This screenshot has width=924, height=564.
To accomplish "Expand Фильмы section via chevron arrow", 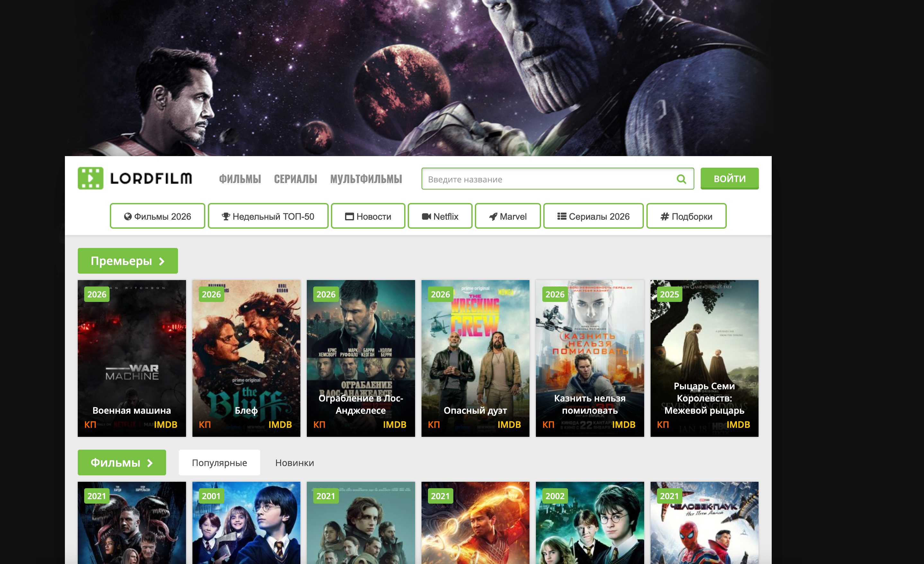I will pyautogui.click(x=150, y=463).
